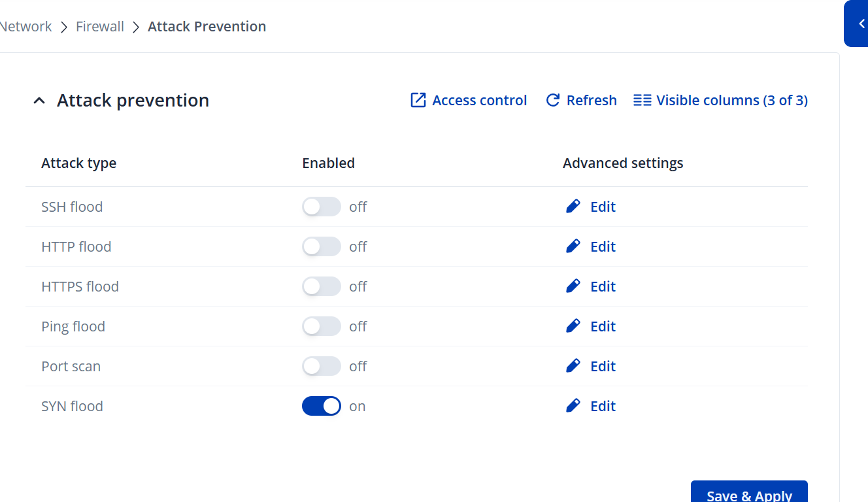Turn on Port scan prevention switch
868x502 pixels.
pos(321,366)
